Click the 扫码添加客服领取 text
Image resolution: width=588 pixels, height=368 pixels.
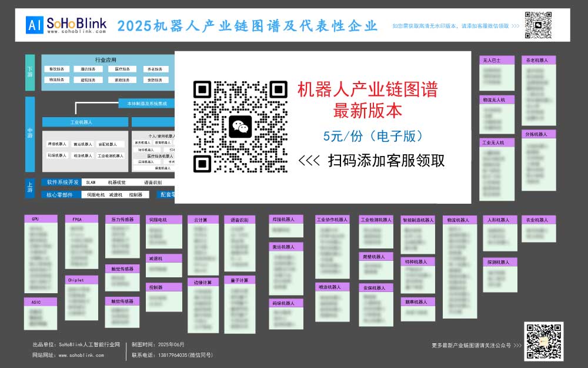click(x=386, y=161)
